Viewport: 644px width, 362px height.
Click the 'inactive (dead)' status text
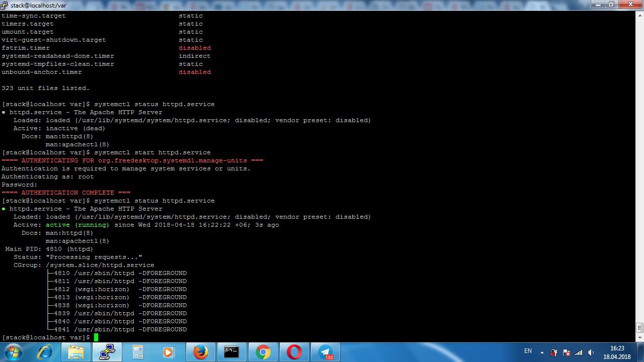[x=75, y=128]
